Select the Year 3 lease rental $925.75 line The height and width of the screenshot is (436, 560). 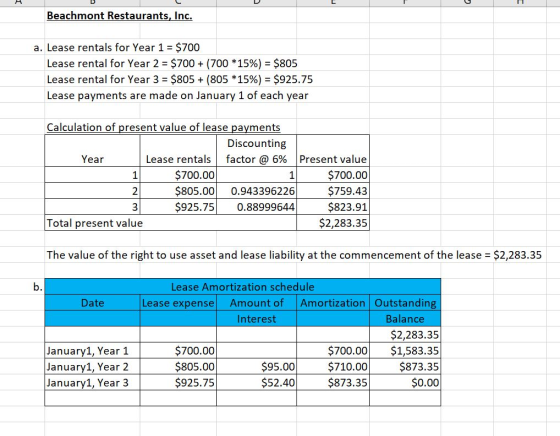[x=180, y=79]
